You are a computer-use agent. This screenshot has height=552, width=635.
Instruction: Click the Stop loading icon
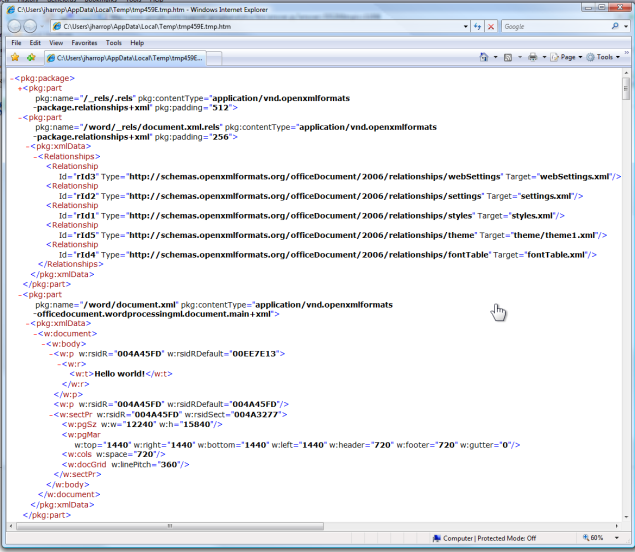pos(490,26)
